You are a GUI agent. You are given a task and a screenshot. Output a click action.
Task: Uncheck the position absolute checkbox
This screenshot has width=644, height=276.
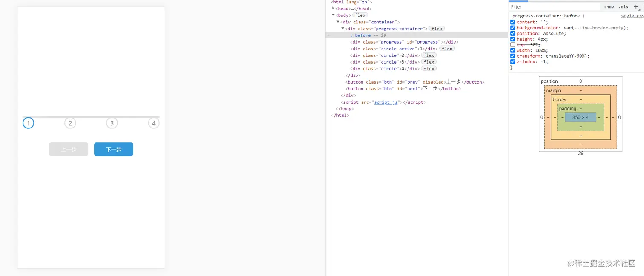[x=513, y=33]
